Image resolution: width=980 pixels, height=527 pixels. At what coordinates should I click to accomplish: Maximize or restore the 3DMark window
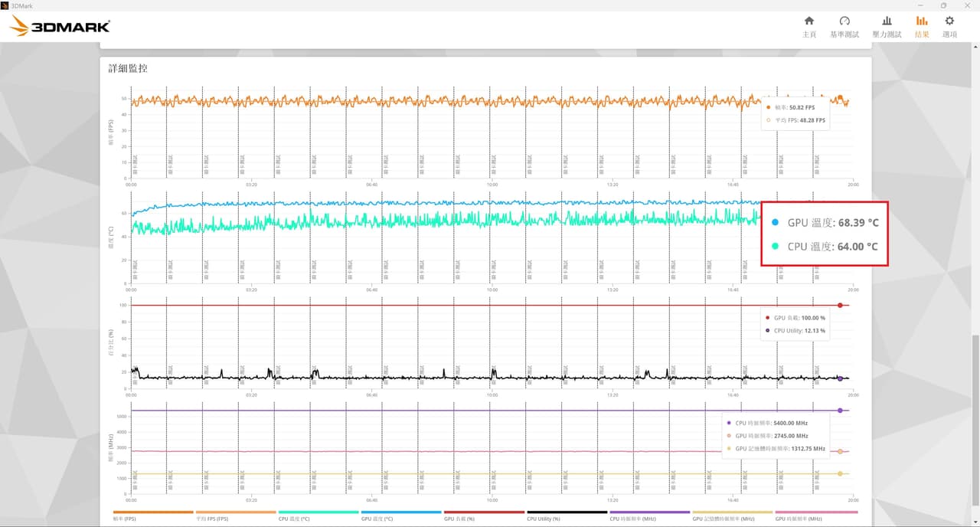(943, 5)
